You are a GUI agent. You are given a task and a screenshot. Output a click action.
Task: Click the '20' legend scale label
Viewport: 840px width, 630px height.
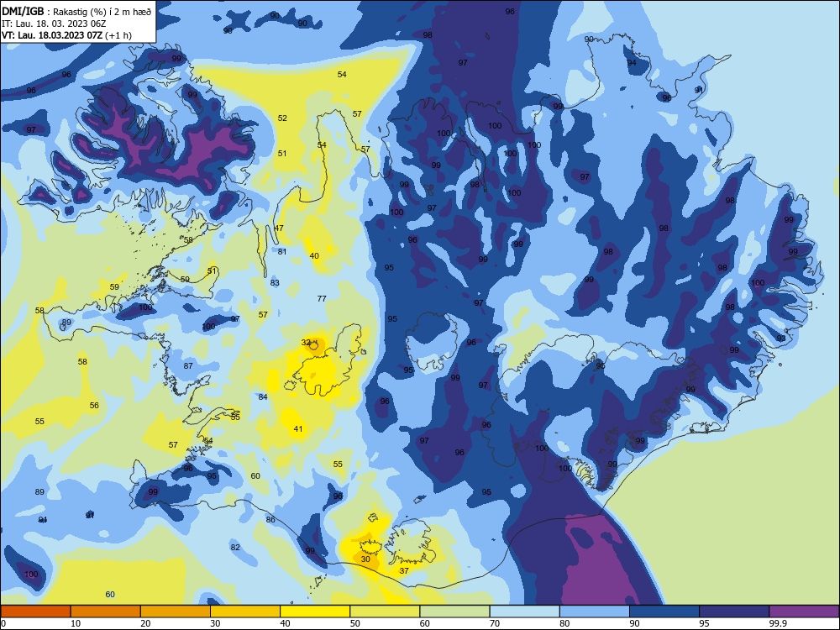click(145, 623)
